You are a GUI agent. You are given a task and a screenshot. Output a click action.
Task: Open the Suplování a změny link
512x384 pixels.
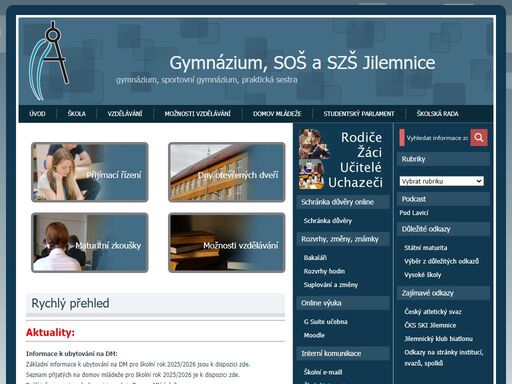331,285
